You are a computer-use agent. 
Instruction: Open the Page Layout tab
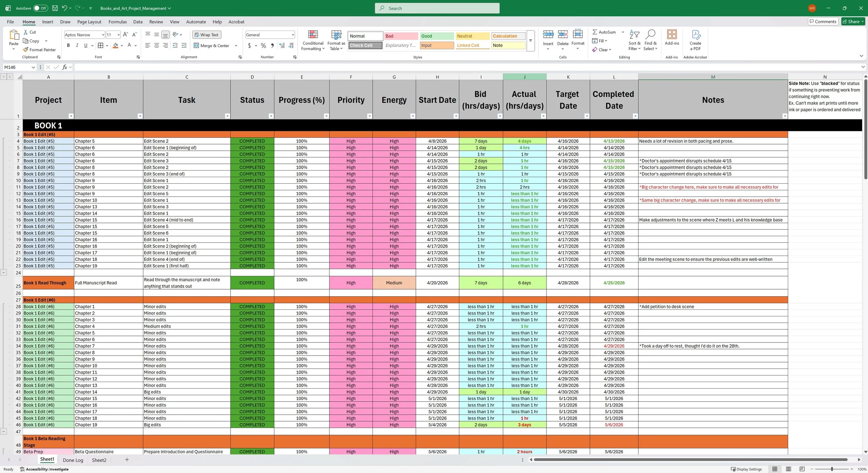point(89,22)
